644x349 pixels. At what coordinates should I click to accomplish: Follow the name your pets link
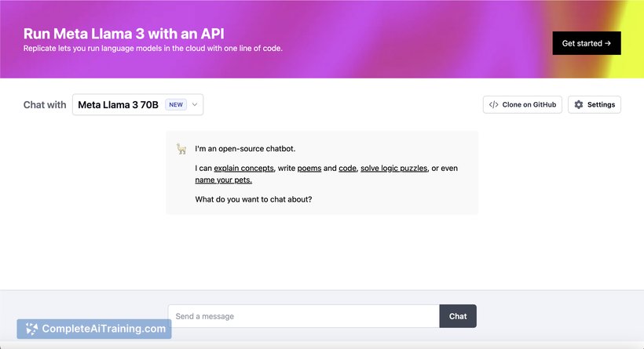pyautogui.click(x=223, y=180)
